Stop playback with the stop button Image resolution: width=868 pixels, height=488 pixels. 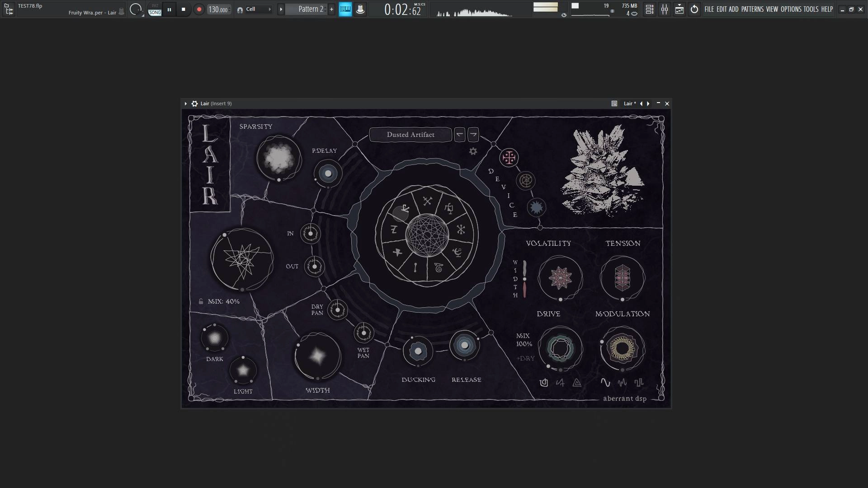pyautogui.click(x=183, y=9)
